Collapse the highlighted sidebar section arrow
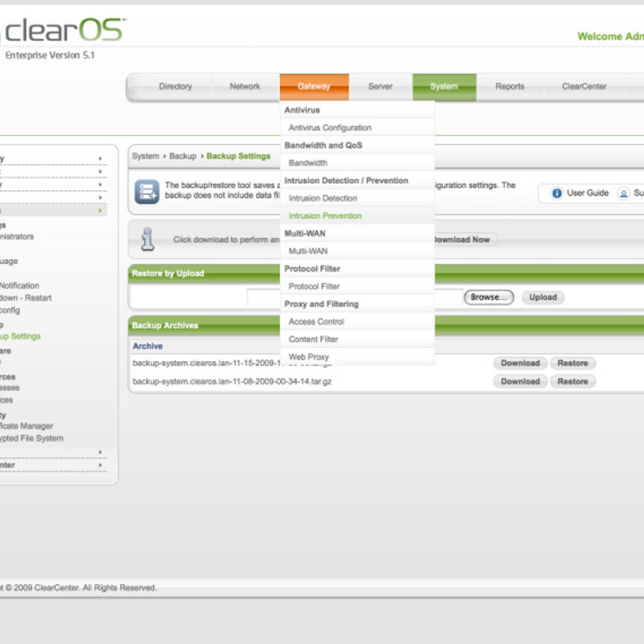The width and height of the screenshot is (644, 644). pos(100,211)
